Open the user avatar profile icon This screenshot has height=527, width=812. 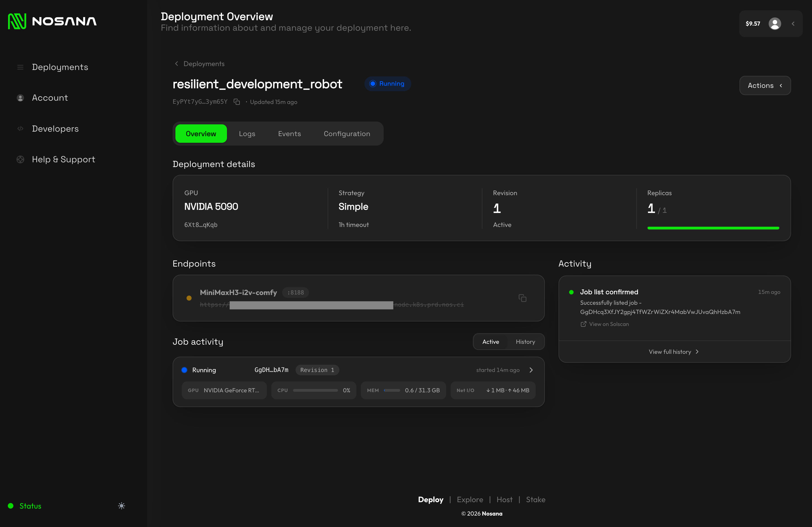point(775,23)
